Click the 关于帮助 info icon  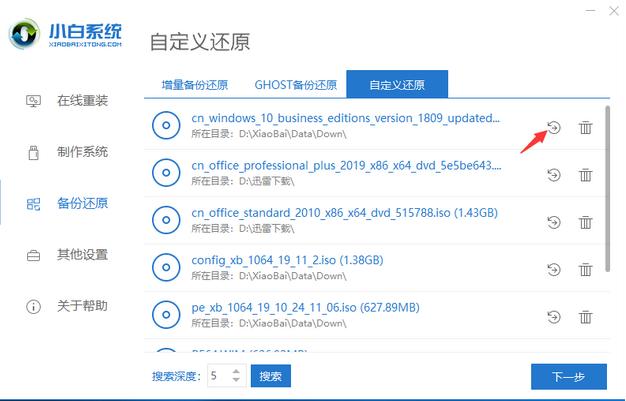33,307
